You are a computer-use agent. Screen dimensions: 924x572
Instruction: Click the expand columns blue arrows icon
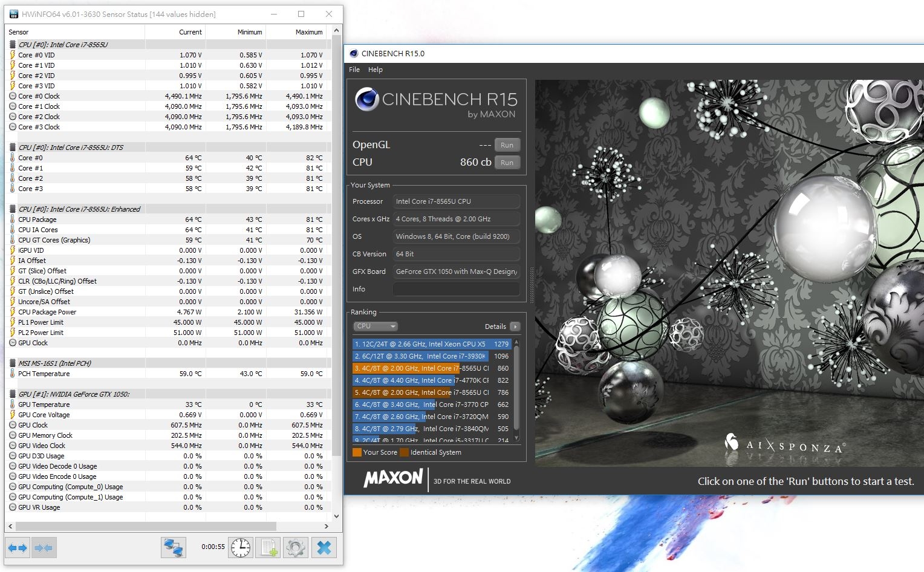coord(17,548)
